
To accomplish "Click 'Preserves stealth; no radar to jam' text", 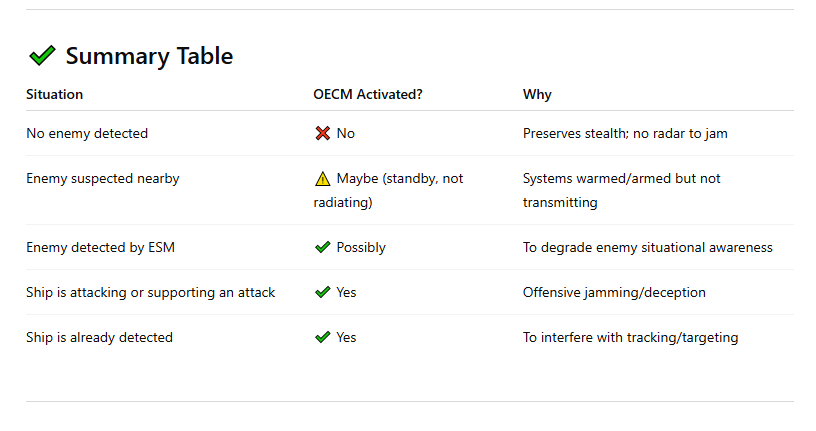I will [x=625, y=133].
